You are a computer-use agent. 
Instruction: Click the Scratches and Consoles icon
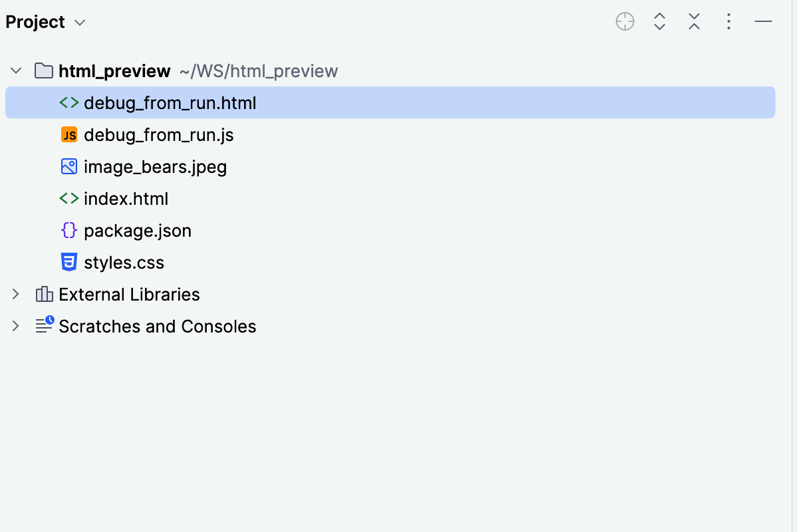point(43,326)
